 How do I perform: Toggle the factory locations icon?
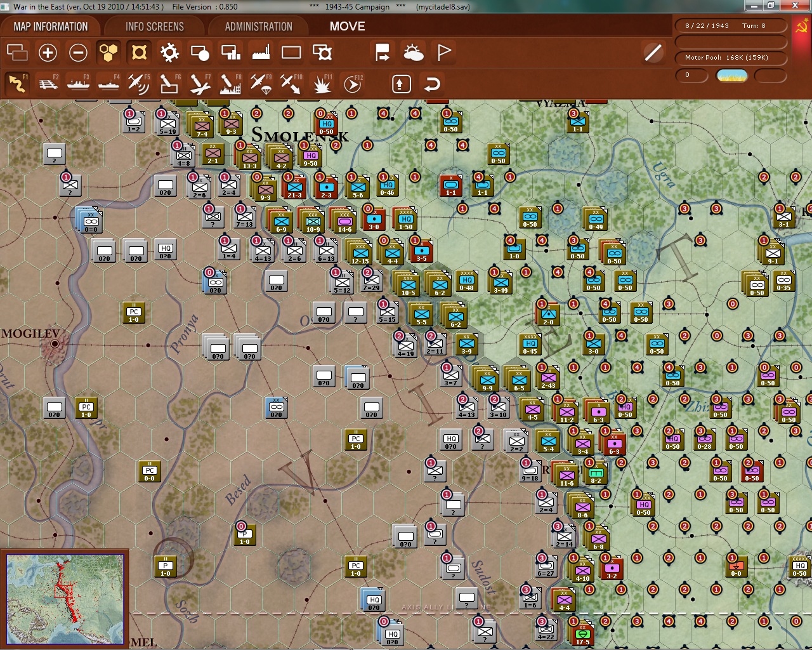coord(261,52)
